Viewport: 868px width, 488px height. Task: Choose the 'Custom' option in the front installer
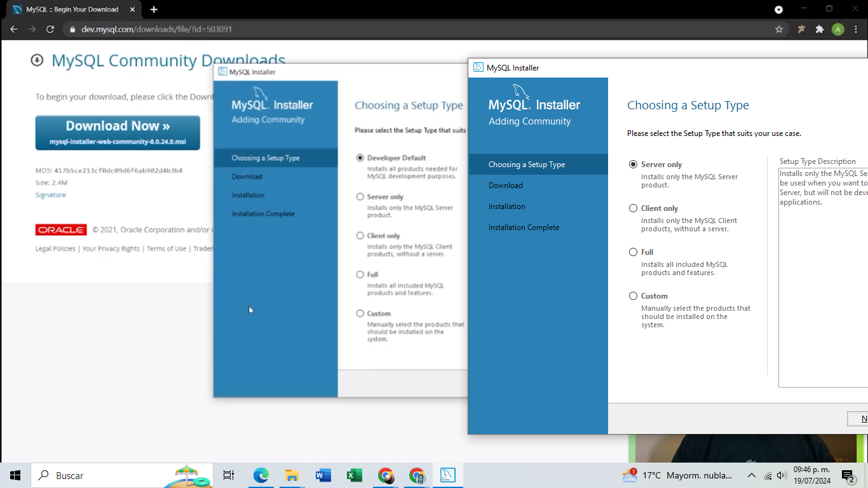point(633,295)
